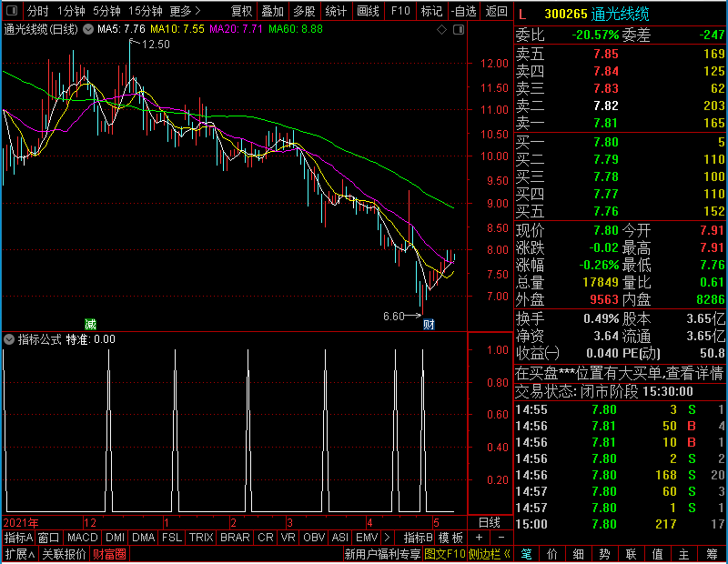Open the dropdown next to 通光线缆(日线)

(87, 30)
